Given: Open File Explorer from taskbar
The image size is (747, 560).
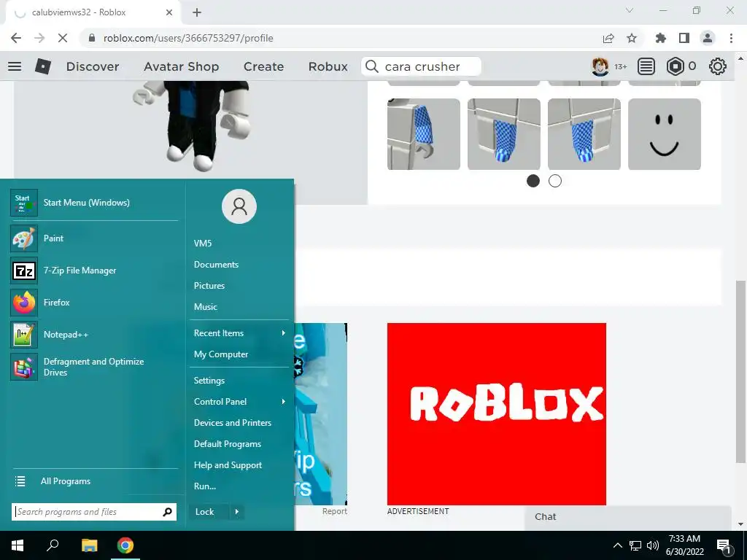Looking at the screenshot, I should pos(89,545).
